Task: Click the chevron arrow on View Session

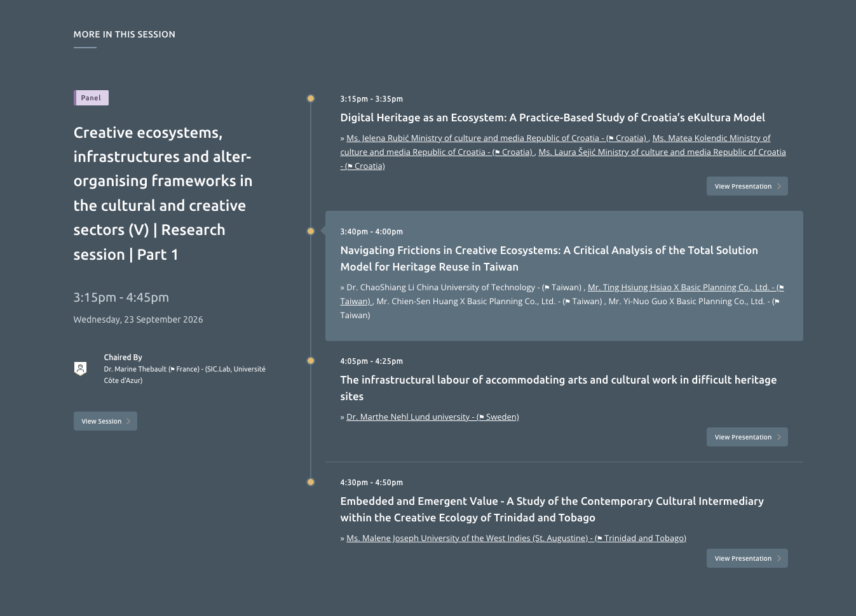Action: click(x=128, y=421)
